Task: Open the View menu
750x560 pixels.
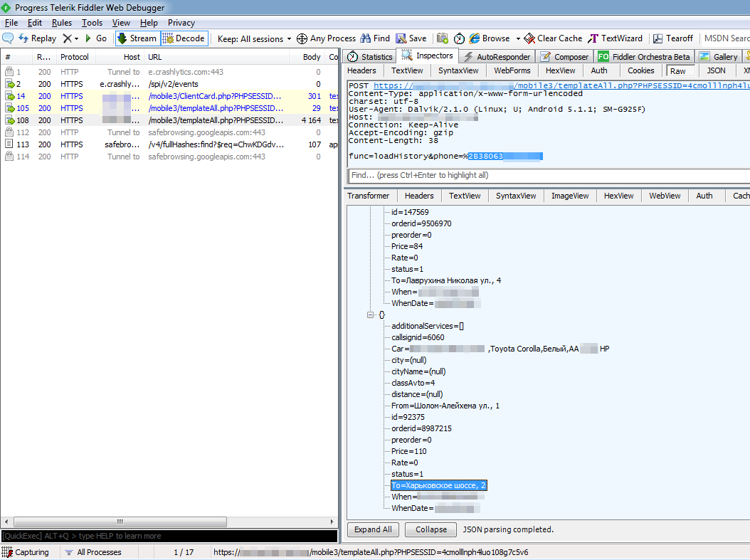Action: click(x=121, y=23)
